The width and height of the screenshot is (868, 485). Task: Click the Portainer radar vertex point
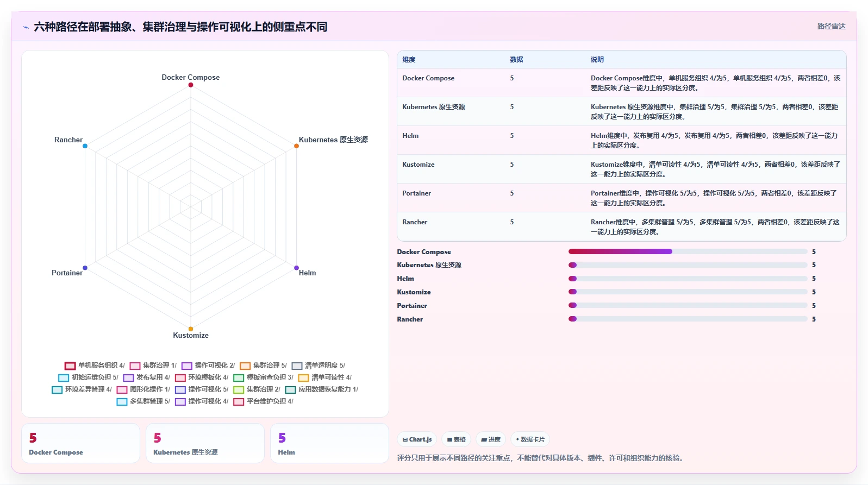[x=85, y=268]
